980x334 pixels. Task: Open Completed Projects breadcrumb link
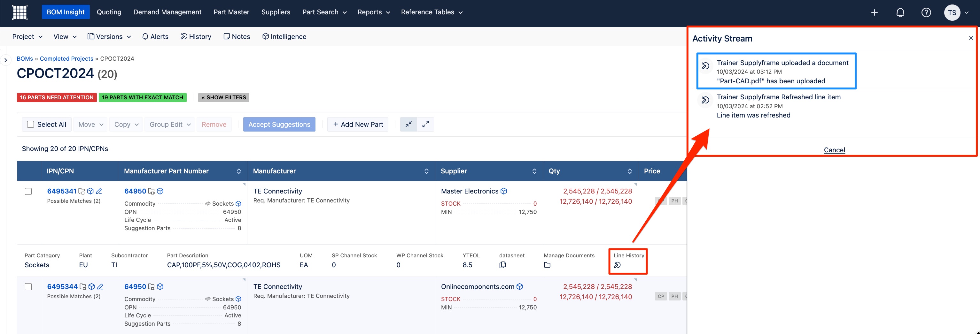coord(66,59)
